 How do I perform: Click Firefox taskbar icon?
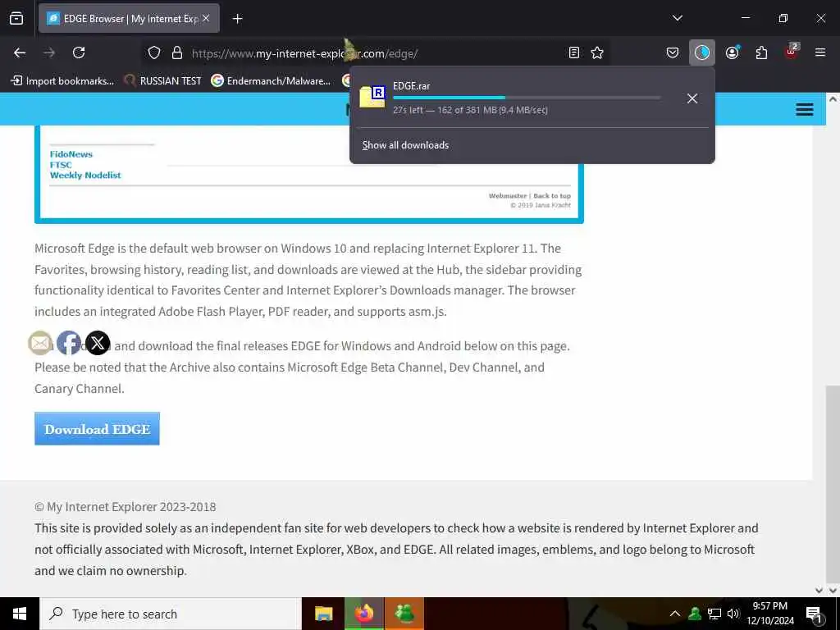pos(364,614)
